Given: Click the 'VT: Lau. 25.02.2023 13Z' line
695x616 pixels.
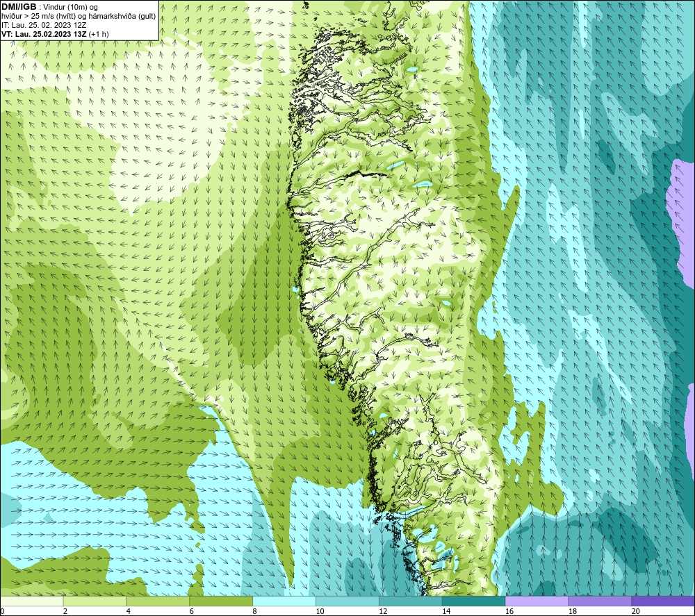Looking at the screenshot, I should (x=44, y=34).
